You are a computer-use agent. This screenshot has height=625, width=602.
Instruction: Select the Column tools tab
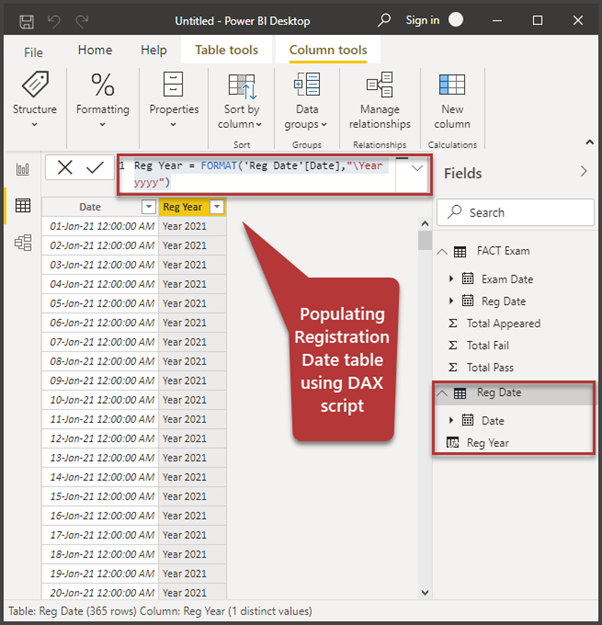pyautogui.click(x=328, y=50)
